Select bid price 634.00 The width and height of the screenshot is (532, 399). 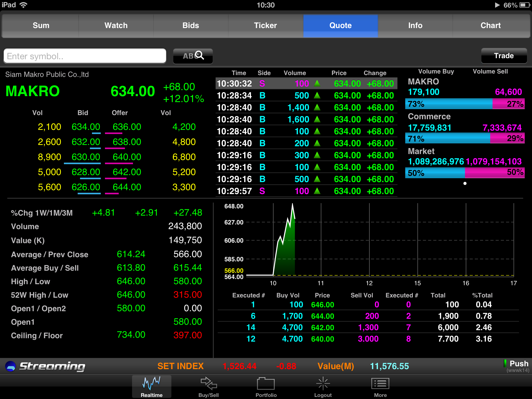click(86, 127)
